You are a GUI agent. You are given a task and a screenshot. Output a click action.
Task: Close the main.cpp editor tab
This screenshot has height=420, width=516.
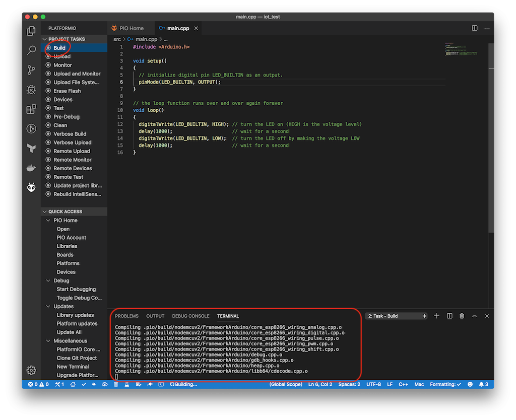point(196,28)
